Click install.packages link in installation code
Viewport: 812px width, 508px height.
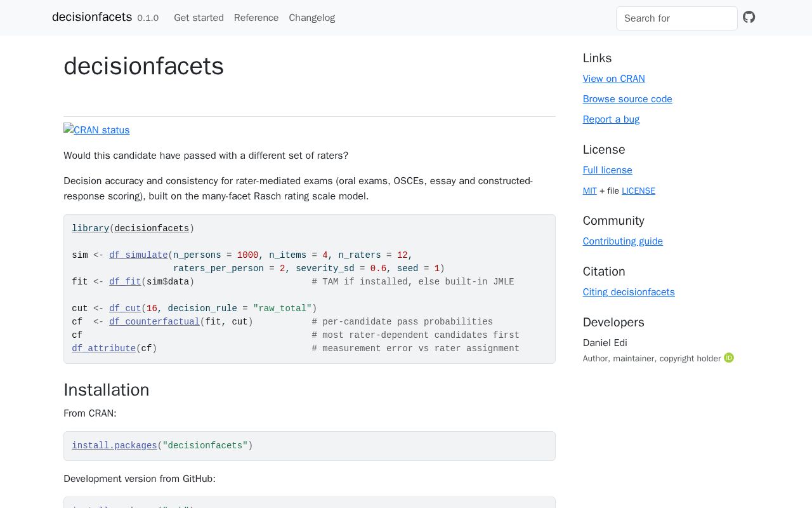point(114,446)
